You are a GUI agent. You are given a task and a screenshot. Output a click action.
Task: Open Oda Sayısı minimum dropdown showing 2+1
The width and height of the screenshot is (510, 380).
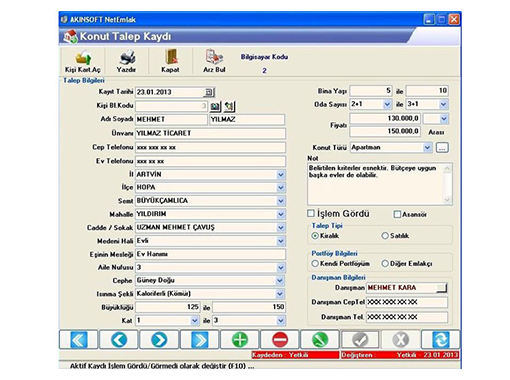(387, 104)
